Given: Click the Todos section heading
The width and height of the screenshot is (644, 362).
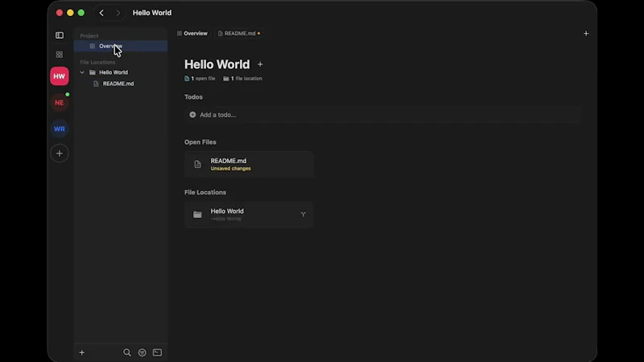Looking at the screenshot, I should point(193,97).
